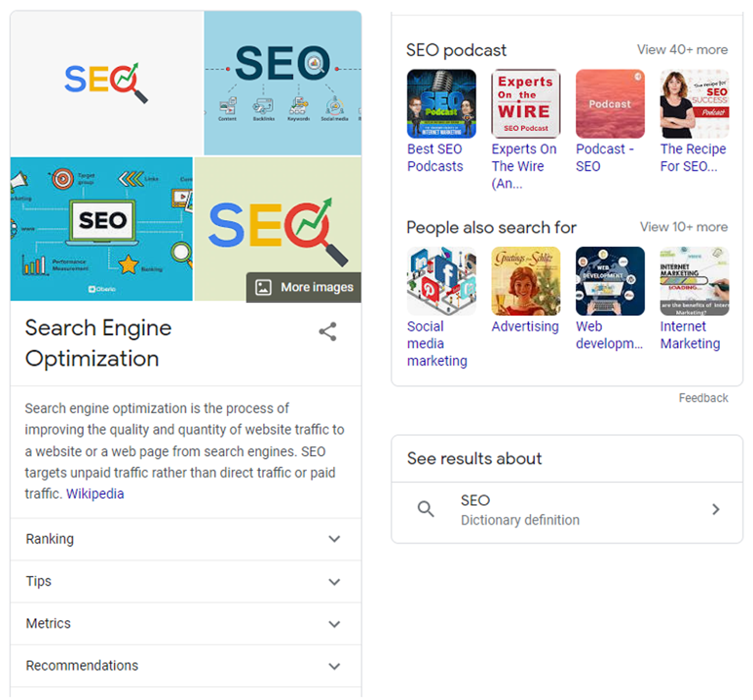Screen dimensions: 753x700
Task: Click the magnifier icon next to SEO definition
Action: click(426, 509)
